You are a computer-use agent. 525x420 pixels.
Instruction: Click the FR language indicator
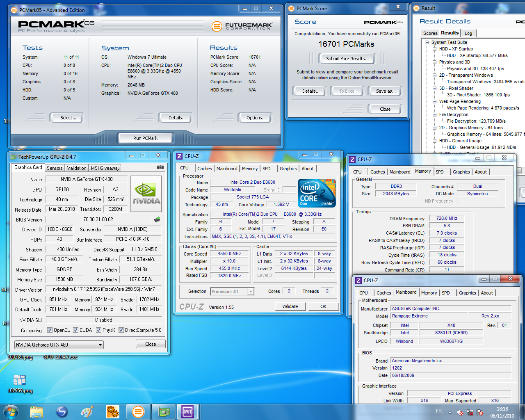tap(439, 411)
